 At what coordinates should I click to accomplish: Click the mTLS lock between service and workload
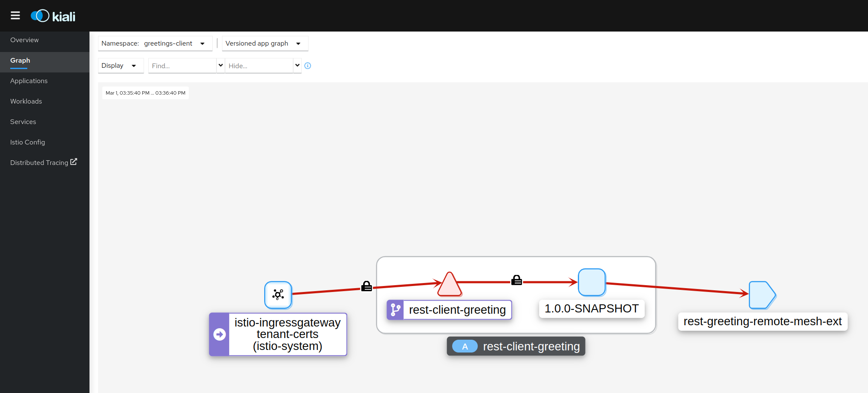(516, 280)
